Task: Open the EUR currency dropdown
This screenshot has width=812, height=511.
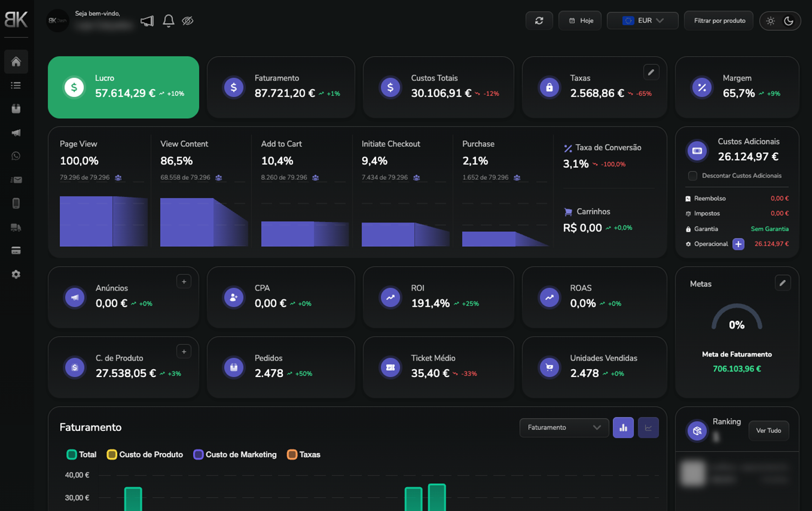Action: click(x=642, y=21)
